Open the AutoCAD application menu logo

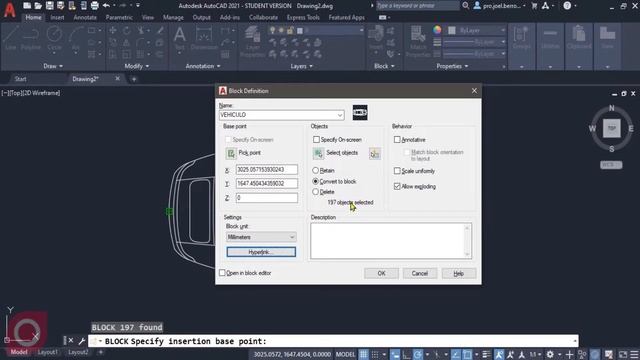pyautogui.click(x=9, y=9)
